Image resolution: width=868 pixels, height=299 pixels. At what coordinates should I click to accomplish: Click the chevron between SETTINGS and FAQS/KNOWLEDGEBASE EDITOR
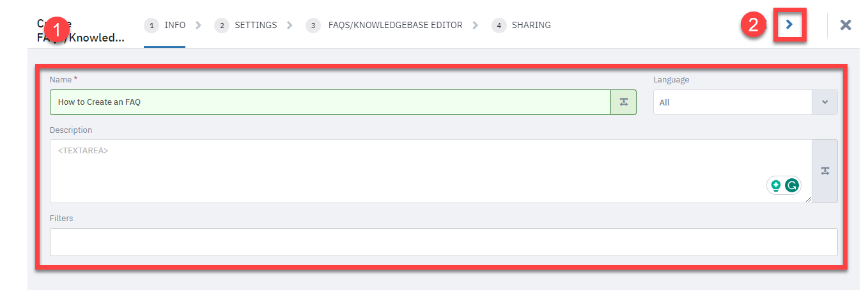[290, 26]
